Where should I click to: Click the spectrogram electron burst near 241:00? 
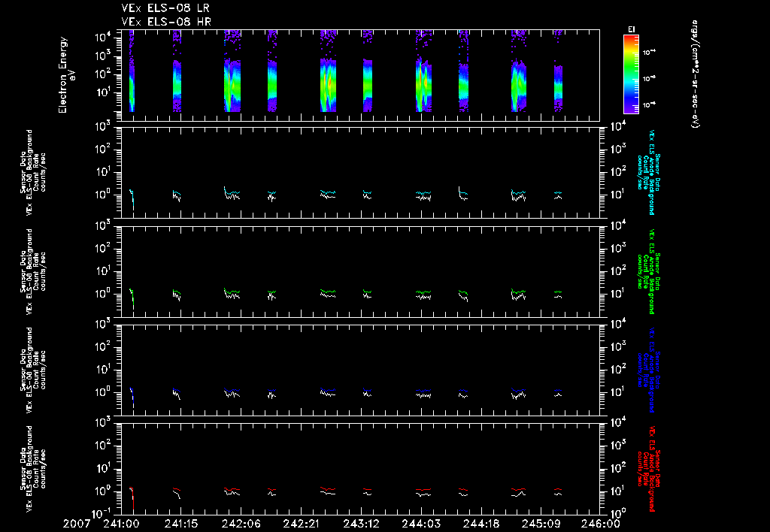[132, 71]
